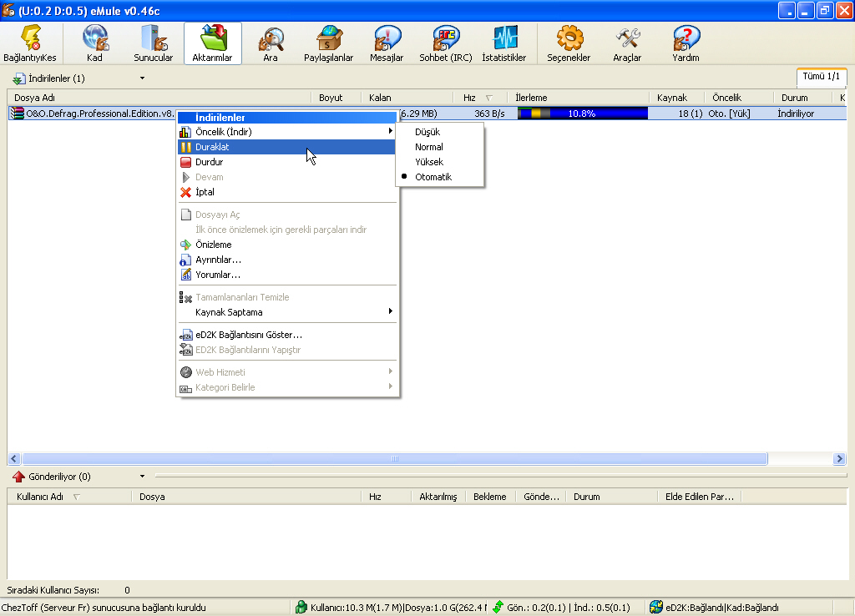Select Normal priority option

pyautogui.click(x=439, y=147)
